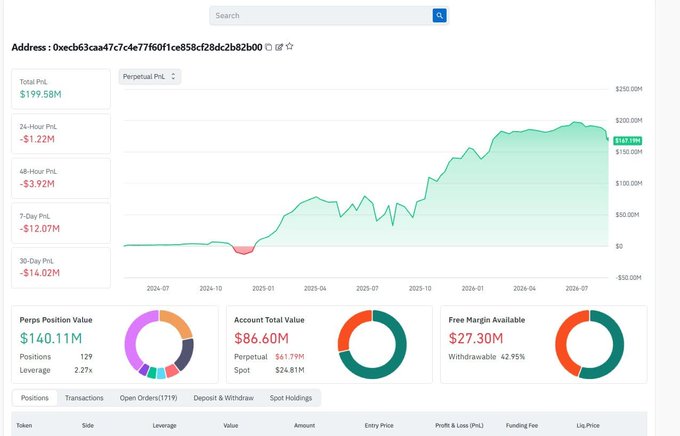
Task: Switch to the Positions tab
Action: [35, 398]
